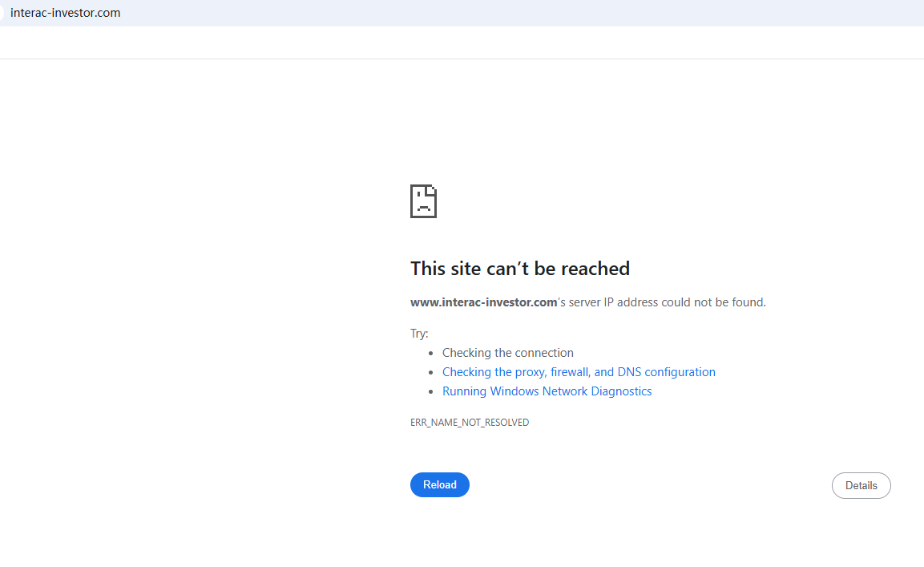Viewport: 924px width, 567px height.
Task: Click the 'This site can't be reached' heading
Action: pos(520,269)
